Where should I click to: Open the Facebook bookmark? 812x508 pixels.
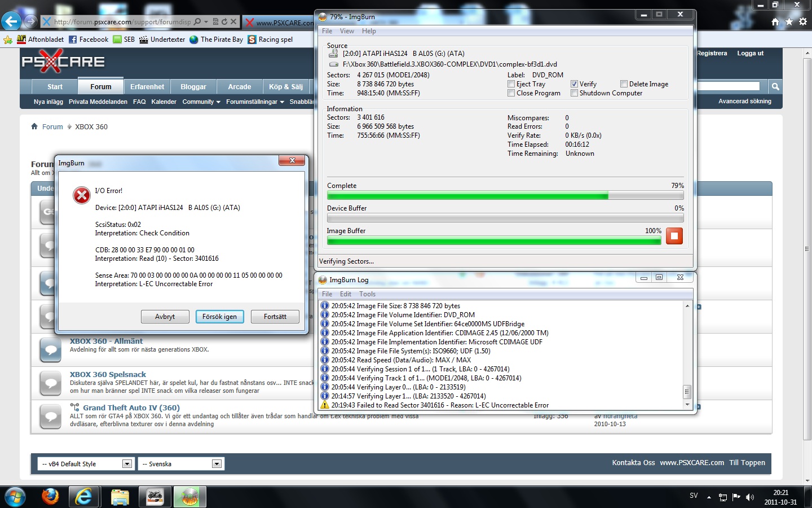89,40
